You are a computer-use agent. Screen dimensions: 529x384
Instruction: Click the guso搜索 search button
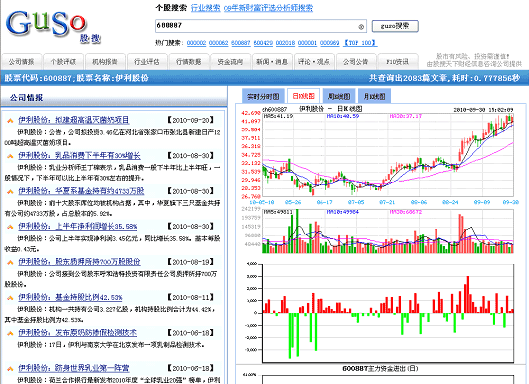pyautogui.click(x=395, y=26)
